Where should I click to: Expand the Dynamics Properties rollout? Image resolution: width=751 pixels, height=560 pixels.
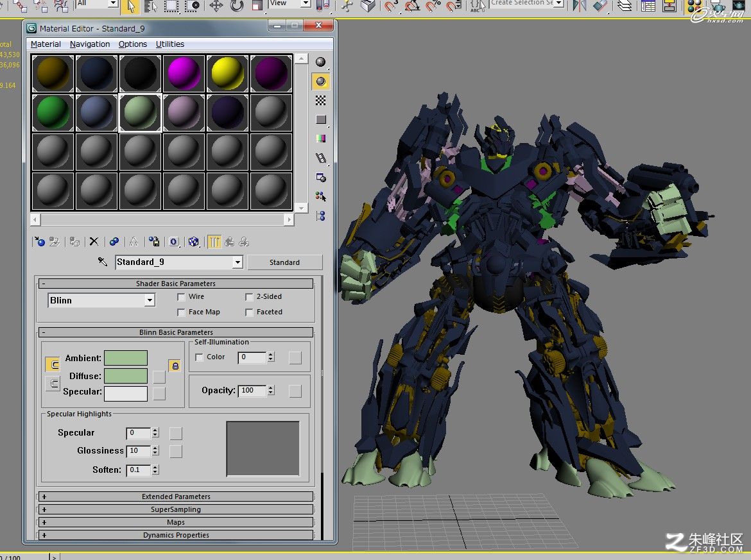(176, 535)
